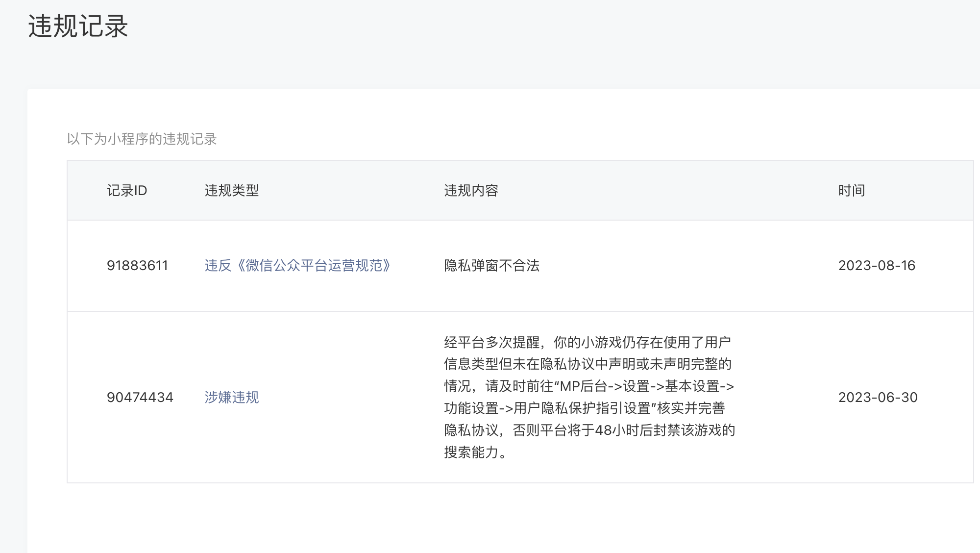Click the line starting 经平台多次提醒

click(587, 342)
